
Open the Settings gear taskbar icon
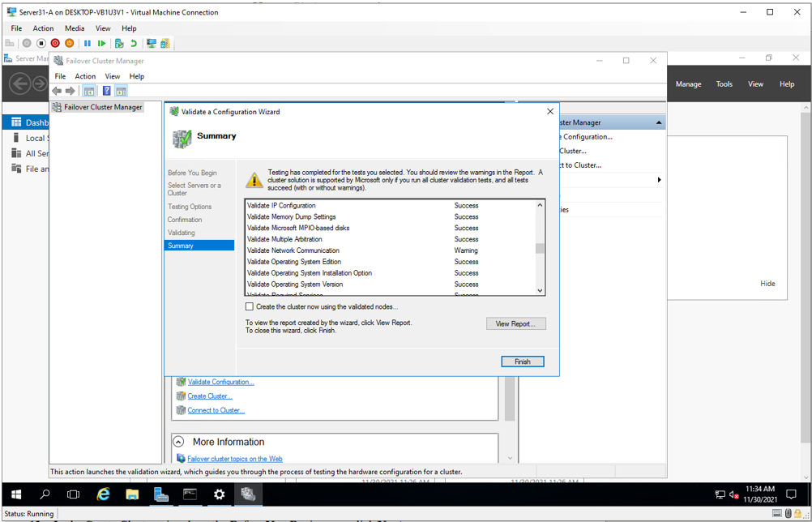click(x=219, y=495)
